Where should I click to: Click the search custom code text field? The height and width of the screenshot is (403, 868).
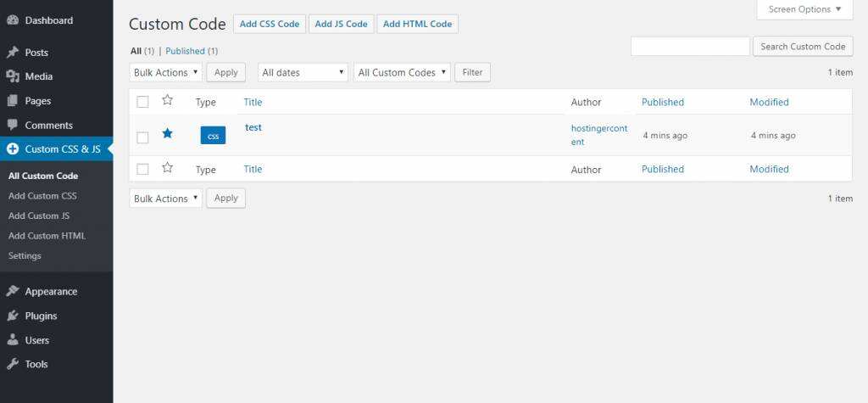click(x=690, y=47)
